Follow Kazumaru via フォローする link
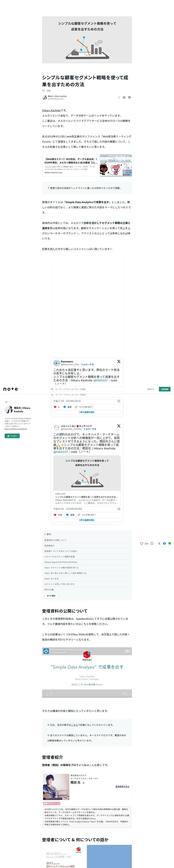 coord(87,365)
